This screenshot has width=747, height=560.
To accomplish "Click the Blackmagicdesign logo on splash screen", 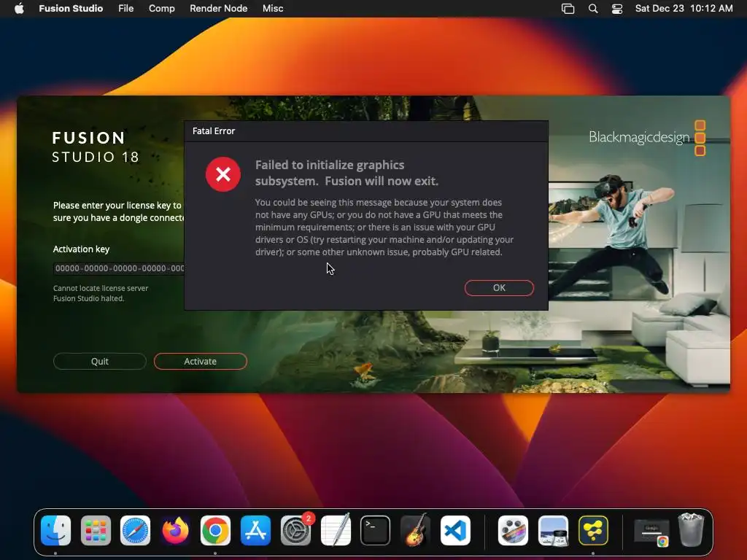I will (x=647, y=138).
